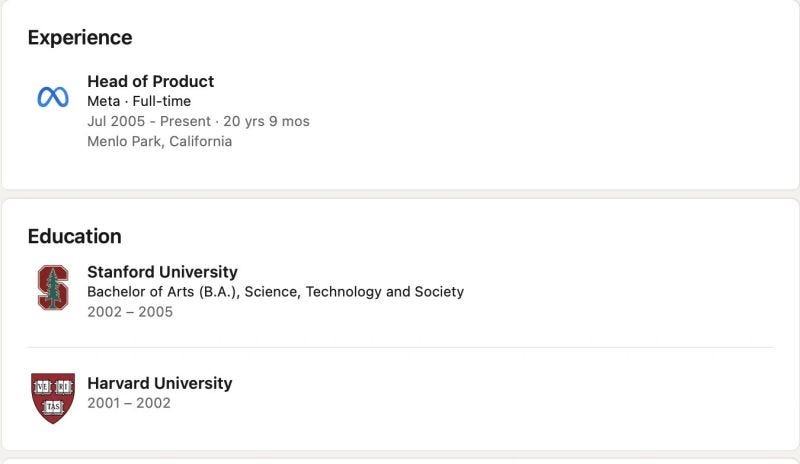Click the Experience section heading
Screen dimensions: 800x464
80,38
